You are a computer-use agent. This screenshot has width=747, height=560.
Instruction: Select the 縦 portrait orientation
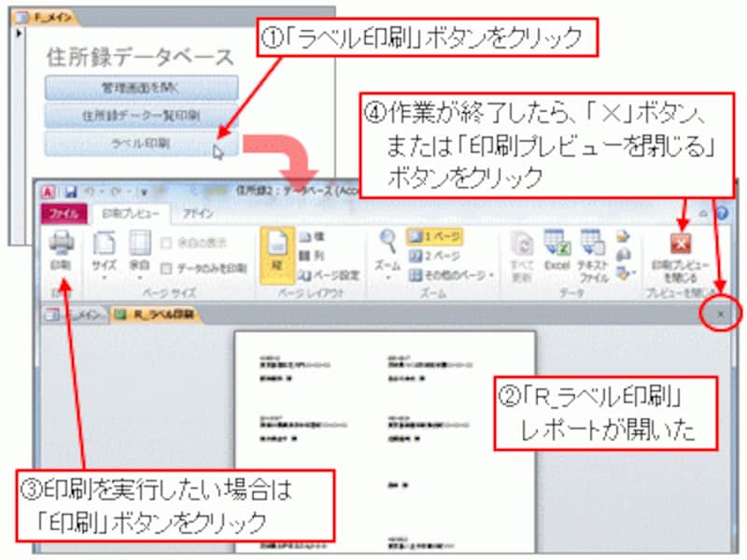pos(276,256)
